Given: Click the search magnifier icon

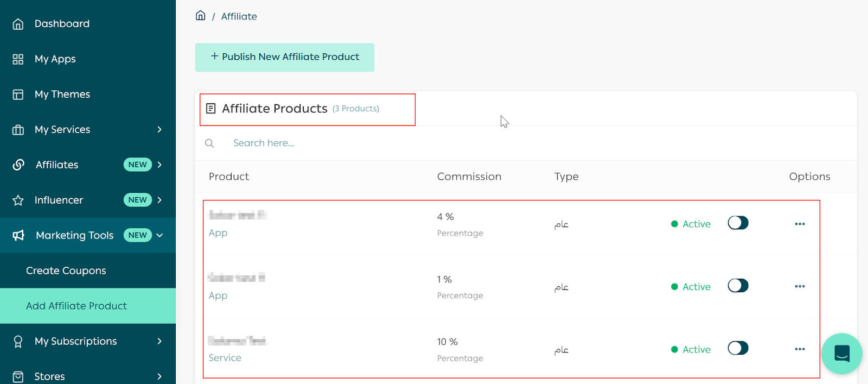Looking at the screenshot, I should (209, 143).
